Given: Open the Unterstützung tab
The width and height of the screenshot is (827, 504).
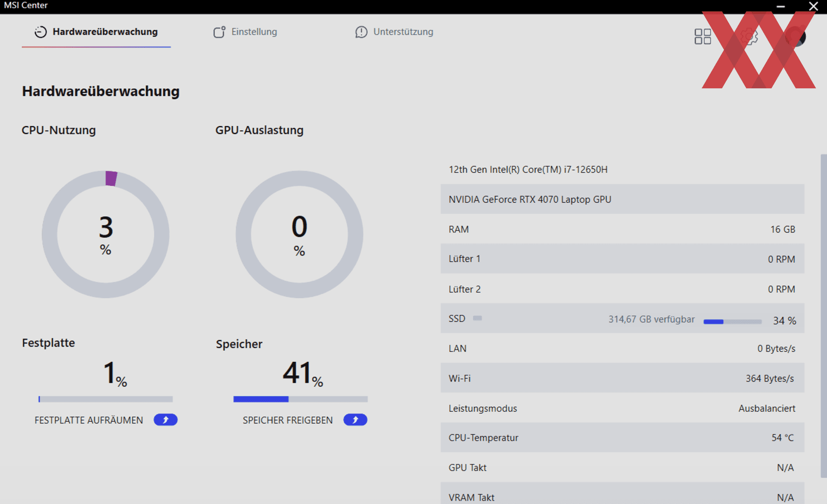Looking at the screenshot, I should coord(403,32).
